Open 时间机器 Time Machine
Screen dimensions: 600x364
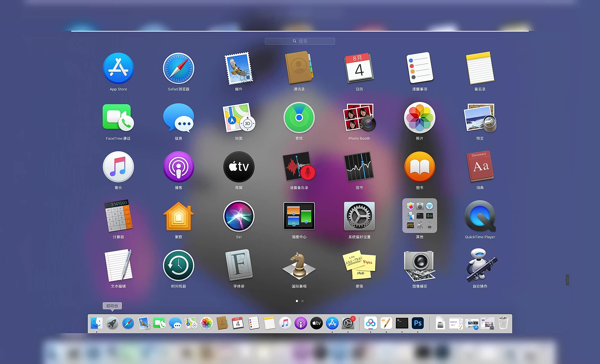[179, 265]
